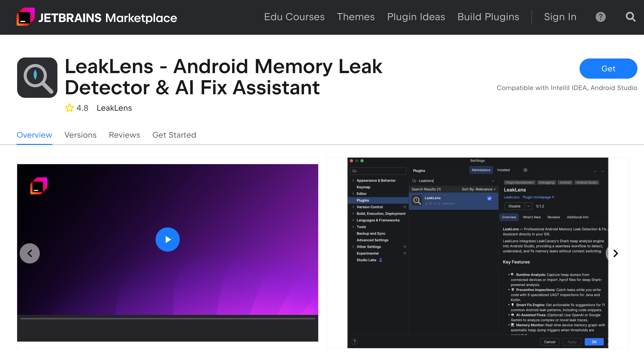Screen dimensions: 644x359
Task: Open Build Plugins in top navigation
Action: point(488,17)
